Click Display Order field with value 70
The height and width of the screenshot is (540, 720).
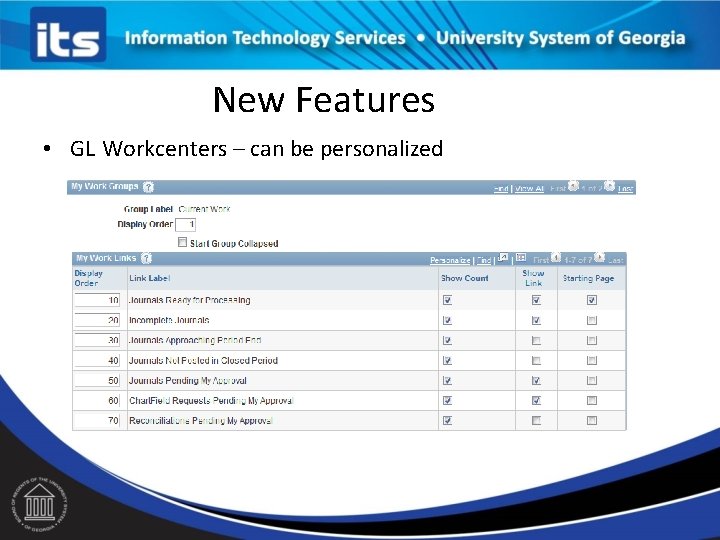pos(97,420)
